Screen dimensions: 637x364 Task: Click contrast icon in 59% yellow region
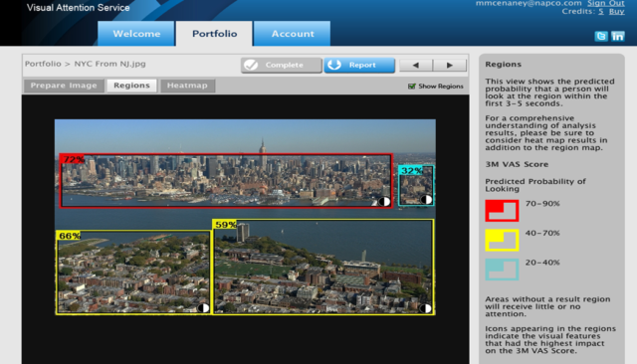[425, 308]
